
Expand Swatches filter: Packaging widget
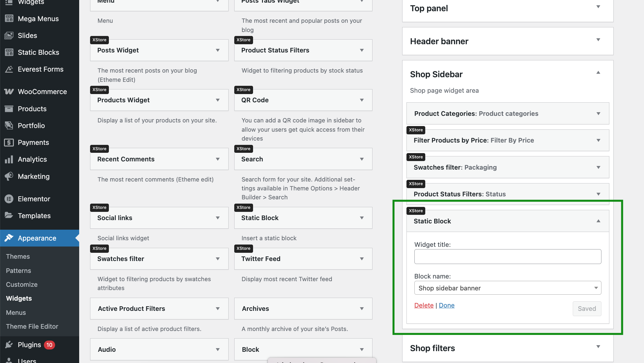click(598, 167)
